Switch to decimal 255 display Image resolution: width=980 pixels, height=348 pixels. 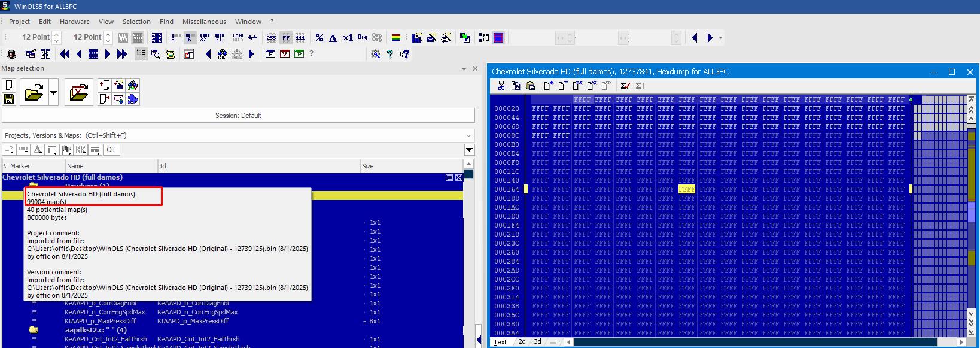click(272, 38)
